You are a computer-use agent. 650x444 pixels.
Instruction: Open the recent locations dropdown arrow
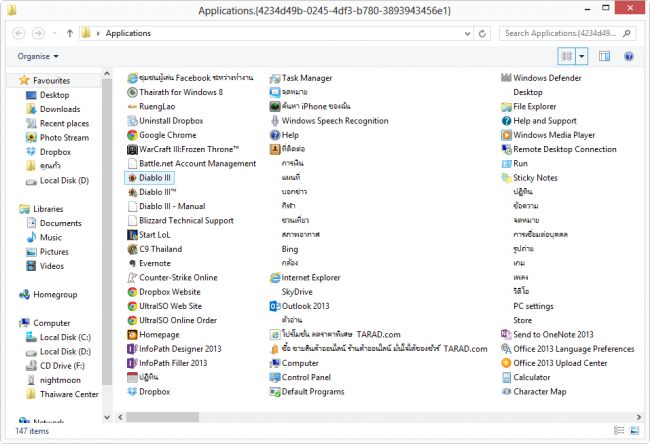click(54, 33)
